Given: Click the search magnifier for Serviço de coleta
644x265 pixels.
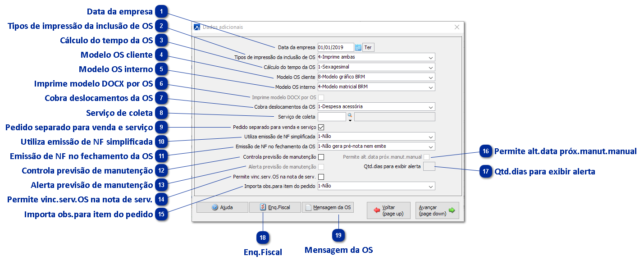Looking at the screenshot, I should click(350, 116).
